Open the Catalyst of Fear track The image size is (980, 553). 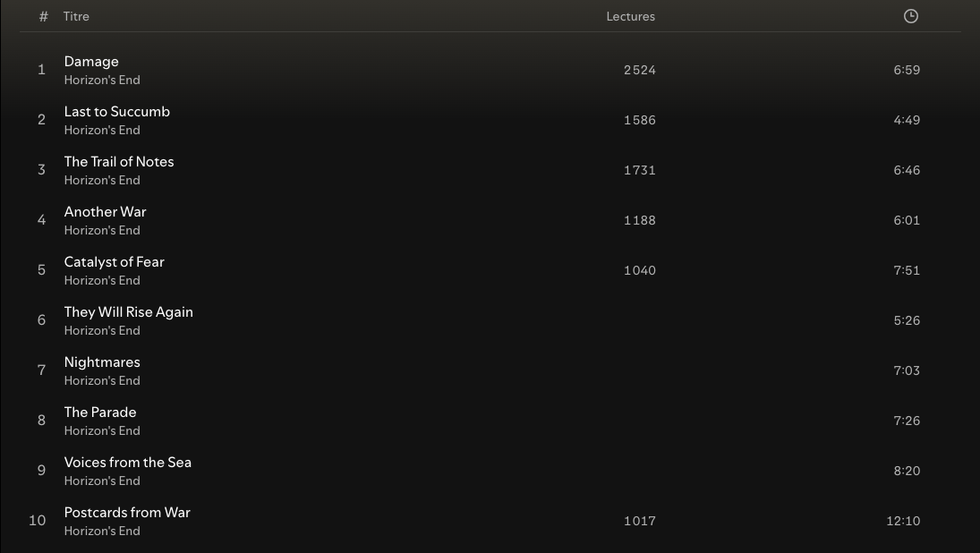pyautogui.click(x=114, y=262)
